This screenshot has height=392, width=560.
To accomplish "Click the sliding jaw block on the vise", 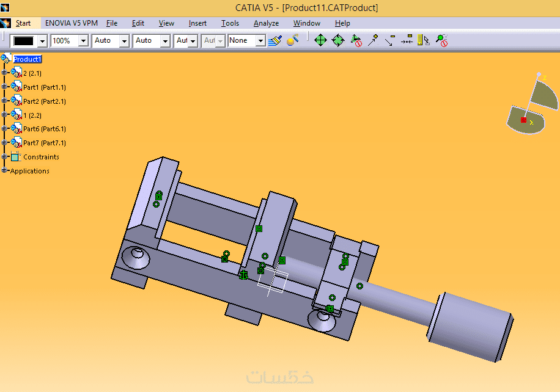I will 272,228.
